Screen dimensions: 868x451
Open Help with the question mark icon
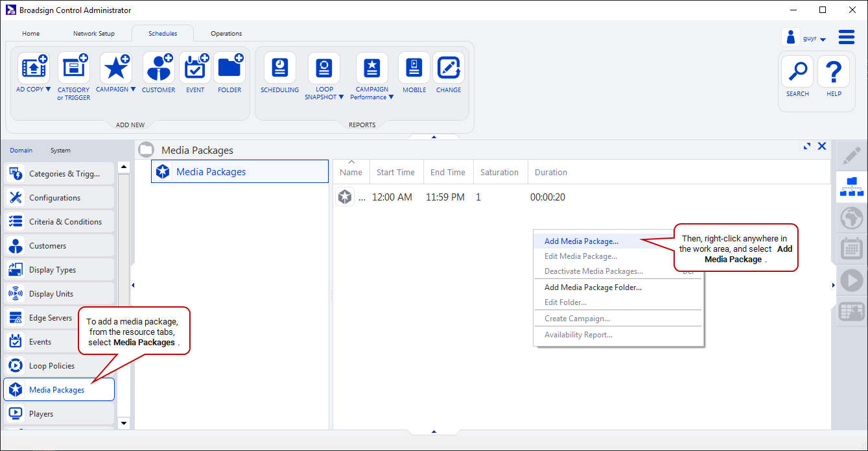[834, 71]
